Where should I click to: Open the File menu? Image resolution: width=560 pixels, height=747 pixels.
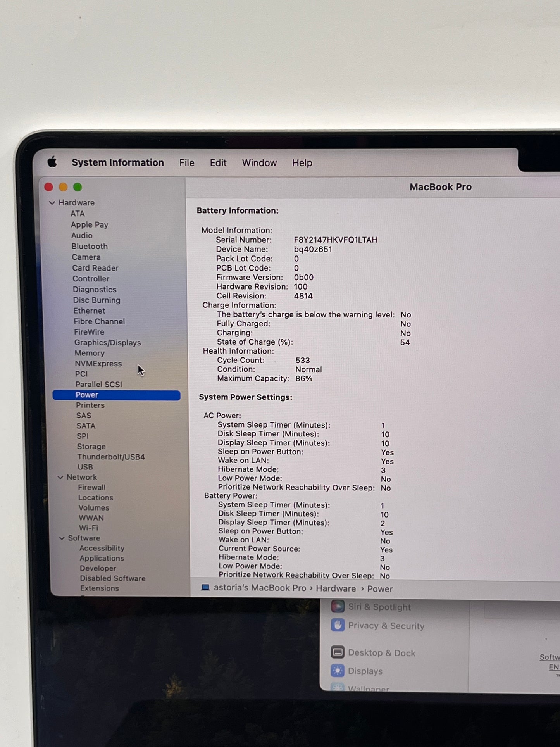[187, 163]
